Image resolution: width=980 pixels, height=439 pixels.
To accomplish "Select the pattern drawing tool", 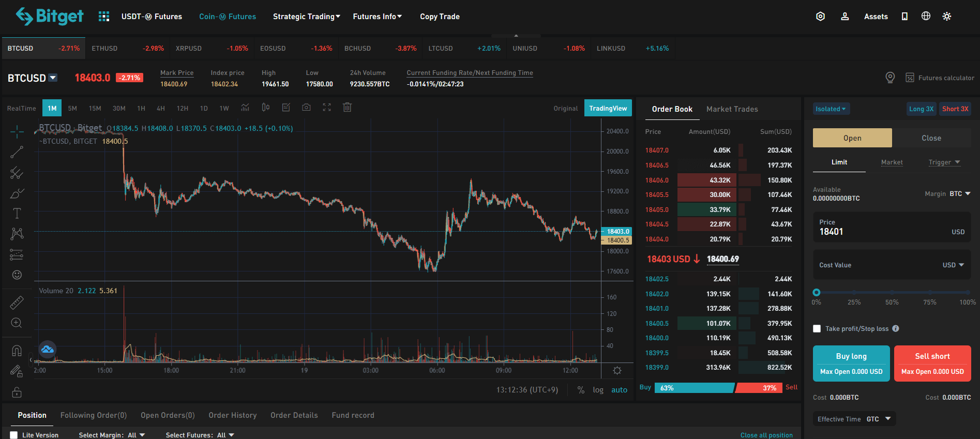I will pos(17,234).
